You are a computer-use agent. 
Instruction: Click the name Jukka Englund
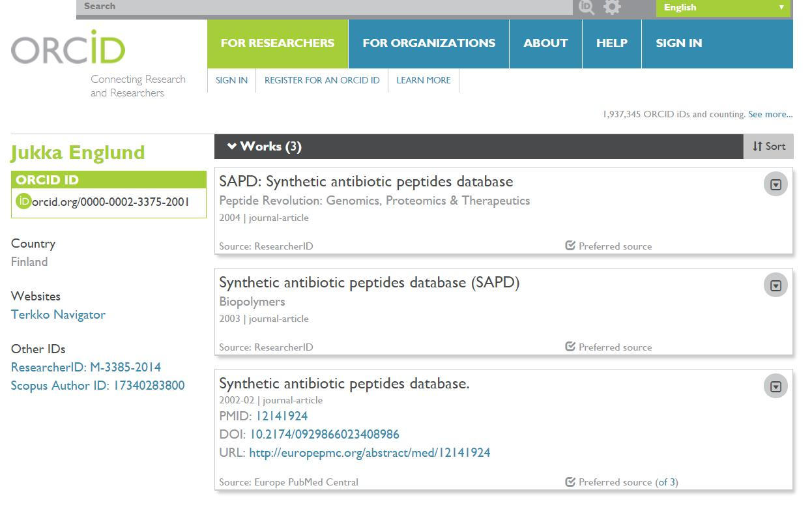click(x=78, y=152)
